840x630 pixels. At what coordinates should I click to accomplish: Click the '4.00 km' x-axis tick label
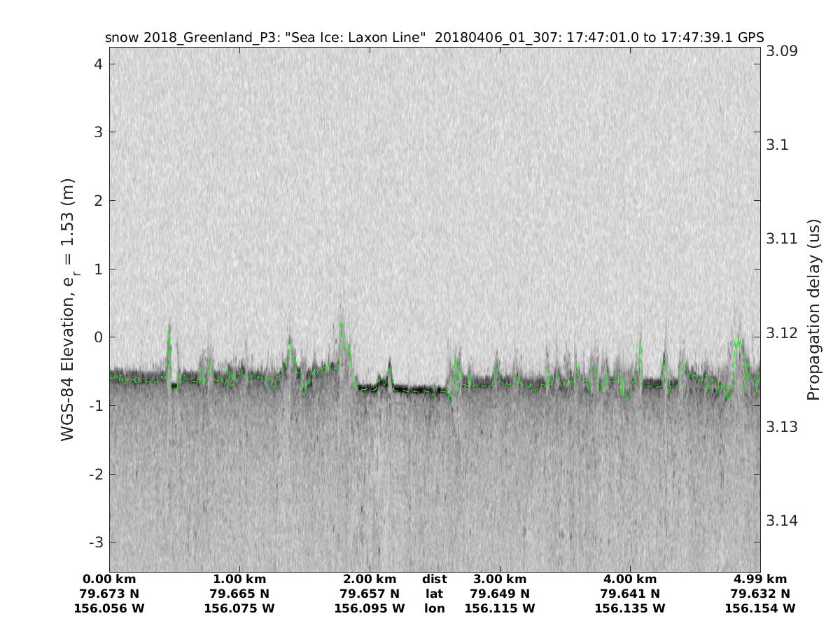click(x=630, y=580)
